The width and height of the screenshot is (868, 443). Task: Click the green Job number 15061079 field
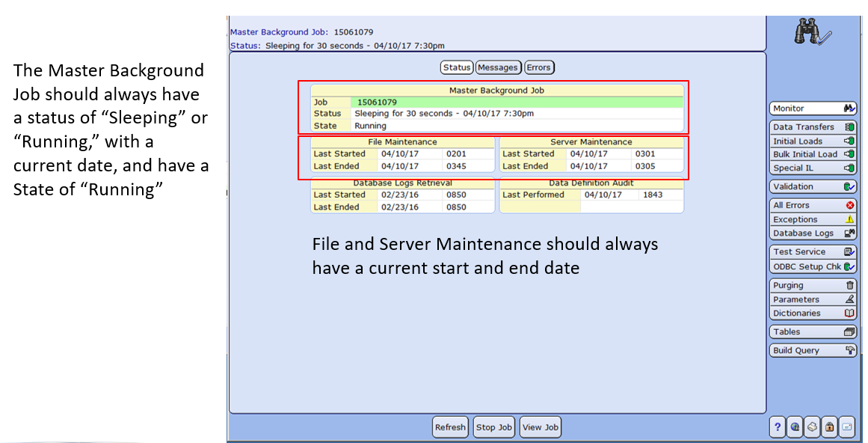click(x=516, y=102)
